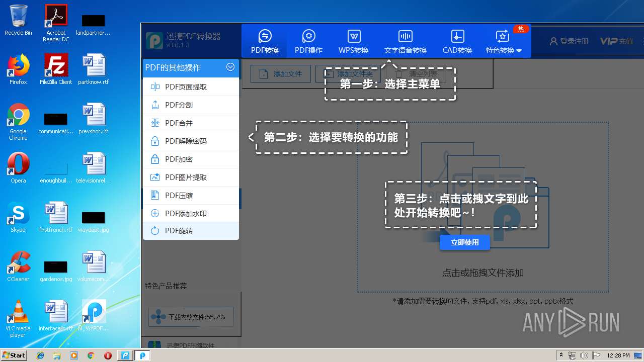Switch to the PDF操作 tab

coord(308,41)
